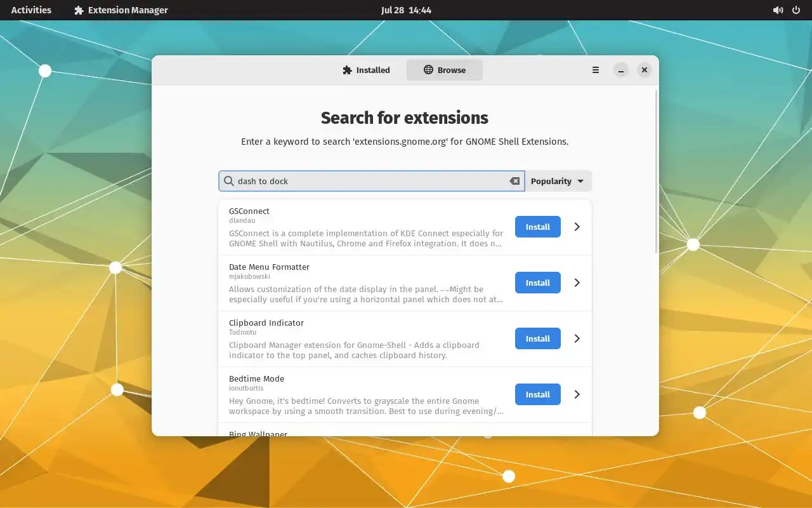Open Activities overview
The image size is (812, 508).
click(x=31, y=10)
